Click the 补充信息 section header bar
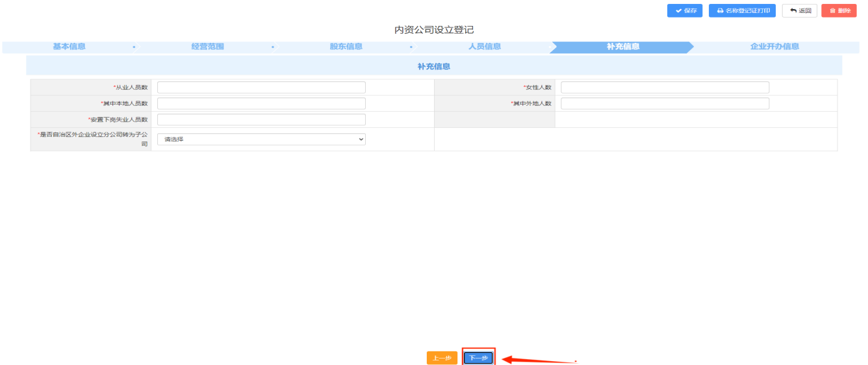The image size is (868, 365). (x=433, y=66)
